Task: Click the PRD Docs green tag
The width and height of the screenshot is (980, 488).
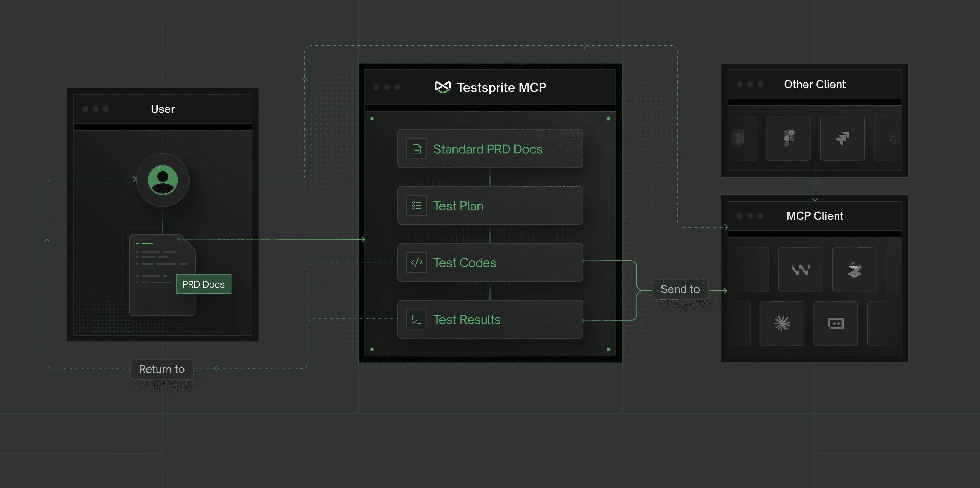Action: tap(204, 284)
